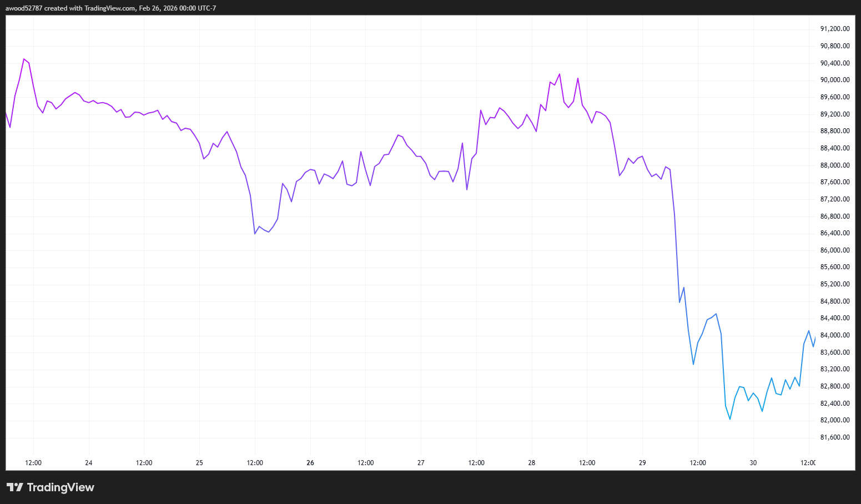Image resolution: width=861 pixels, height=504 pixels.
Task: Select the 91,200.00 price axis label
Action: 834,29
